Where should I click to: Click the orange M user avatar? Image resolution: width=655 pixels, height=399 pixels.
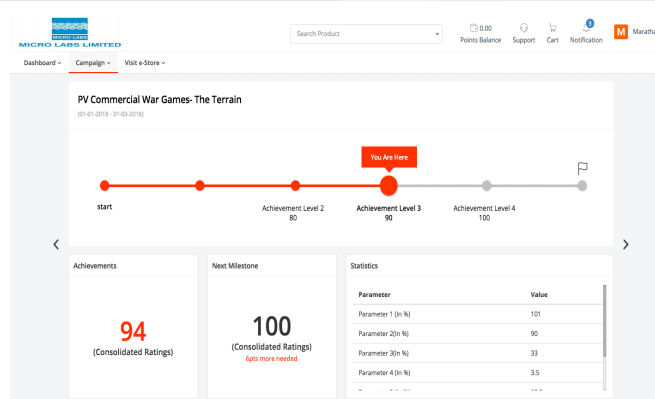(x=621, y=32)
